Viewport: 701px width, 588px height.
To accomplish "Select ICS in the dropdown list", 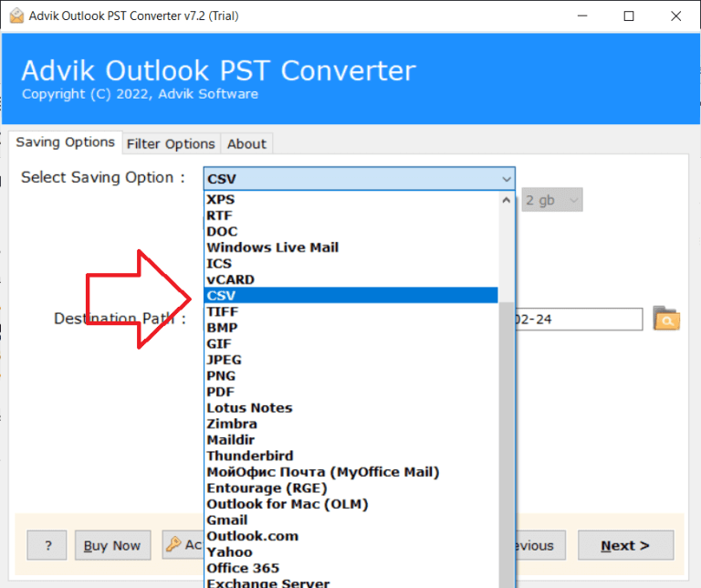I will (350, 263).
